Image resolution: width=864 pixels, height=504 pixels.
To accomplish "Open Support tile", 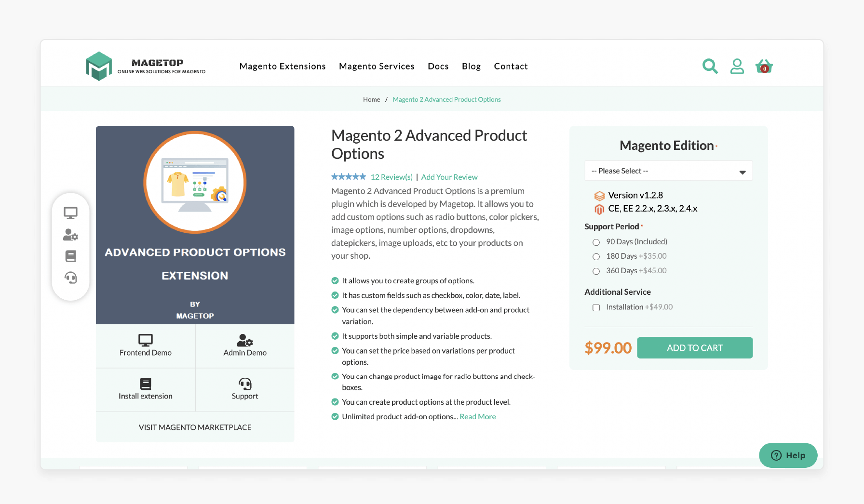I will [245, 389].
